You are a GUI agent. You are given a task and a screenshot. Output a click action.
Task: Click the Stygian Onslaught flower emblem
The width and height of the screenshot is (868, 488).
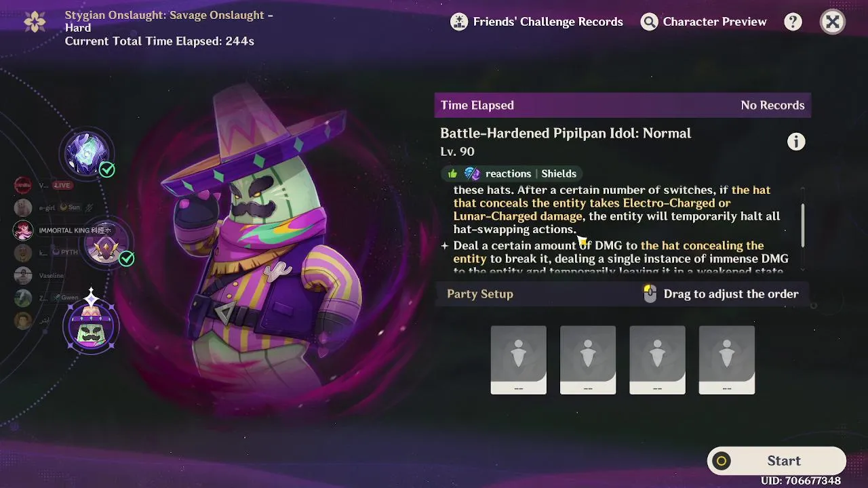click(x=35, y=22)
